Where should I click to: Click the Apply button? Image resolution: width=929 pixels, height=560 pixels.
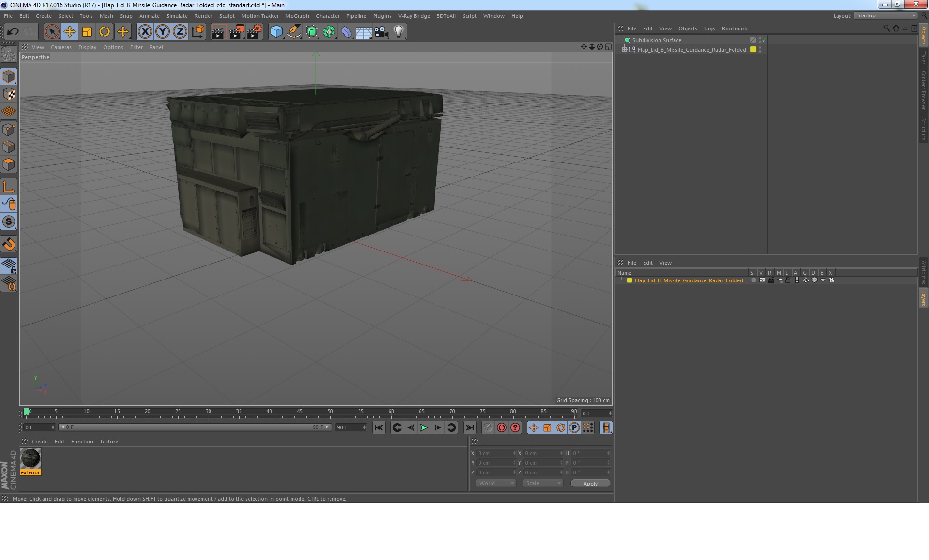tap(590, 484)
